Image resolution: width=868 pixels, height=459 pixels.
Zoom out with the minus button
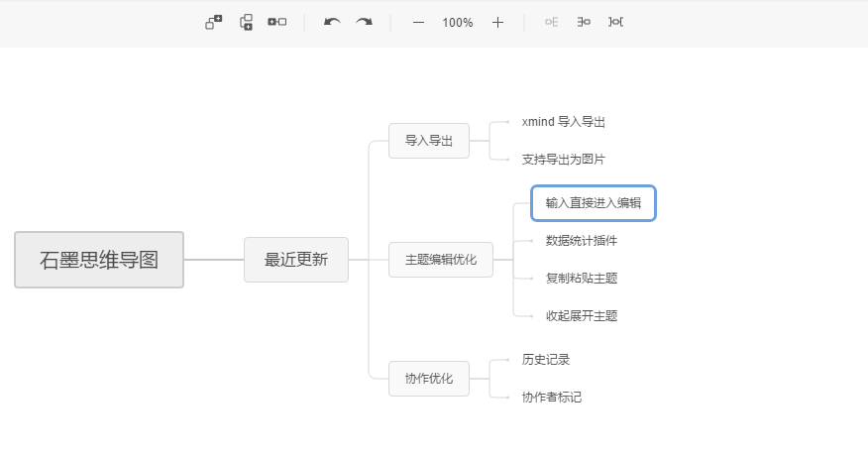pyautogui.click(x=418, y=23)
